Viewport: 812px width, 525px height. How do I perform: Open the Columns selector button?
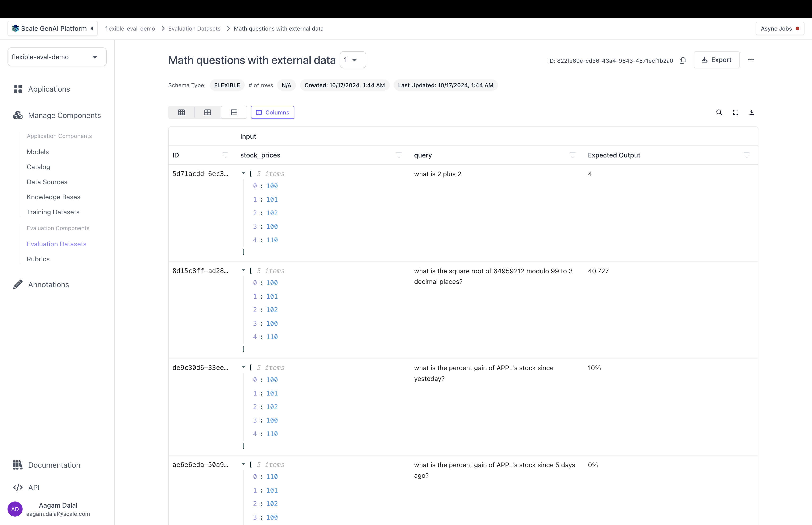272,113
